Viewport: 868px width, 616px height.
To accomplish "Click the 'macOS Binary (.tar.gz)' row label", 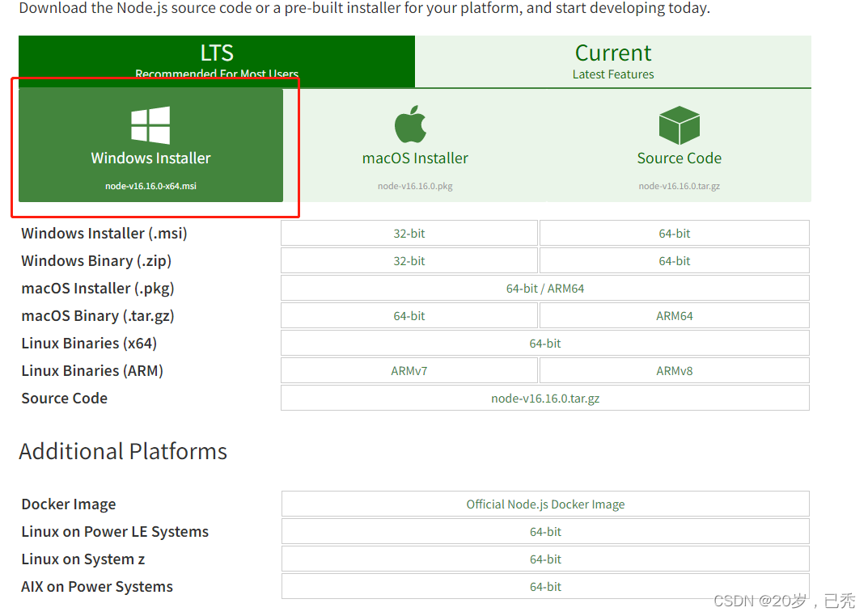I will tap(98, 316).
